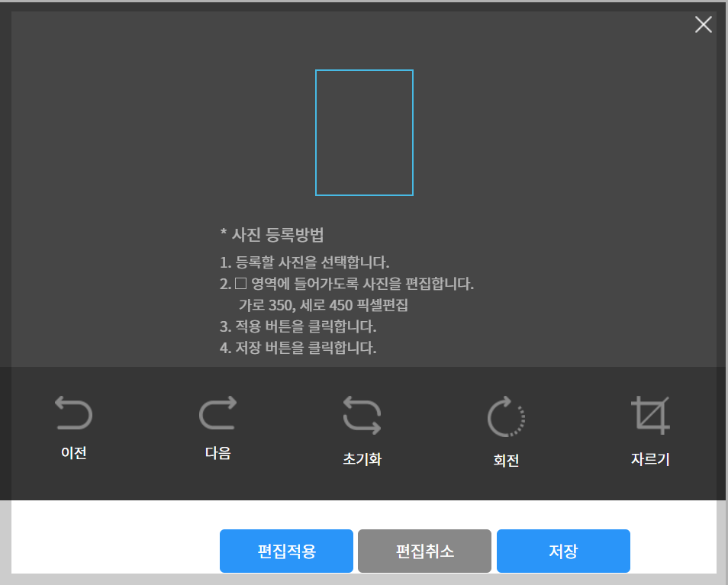Click the 이전 toolbar label text

tap(72, 452)
